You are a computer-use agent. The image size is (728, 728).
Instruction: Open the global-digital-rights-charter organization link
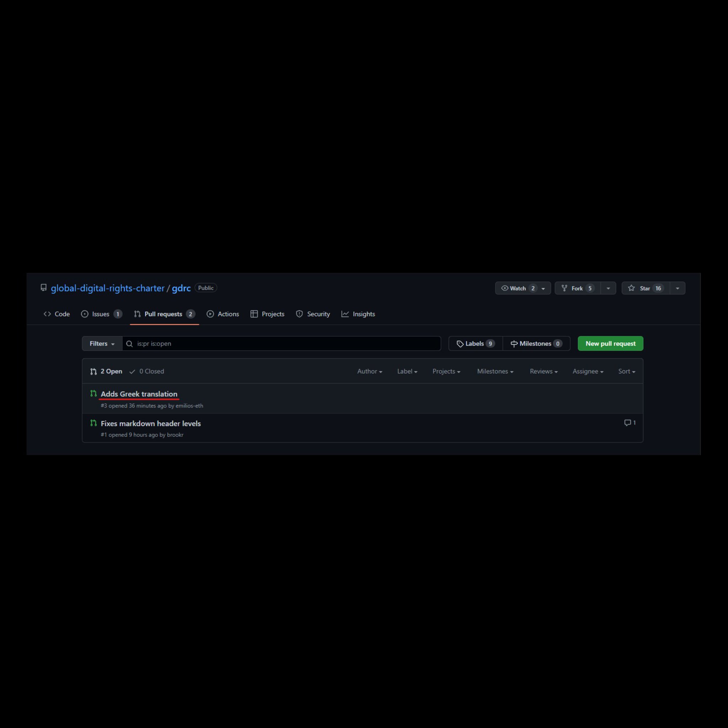coord(108,288)
